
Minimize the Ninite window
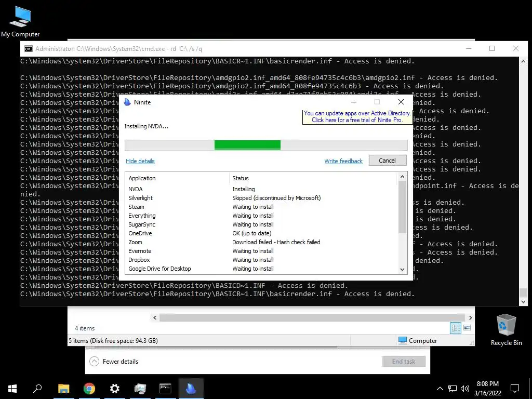(x=353, y=102)
